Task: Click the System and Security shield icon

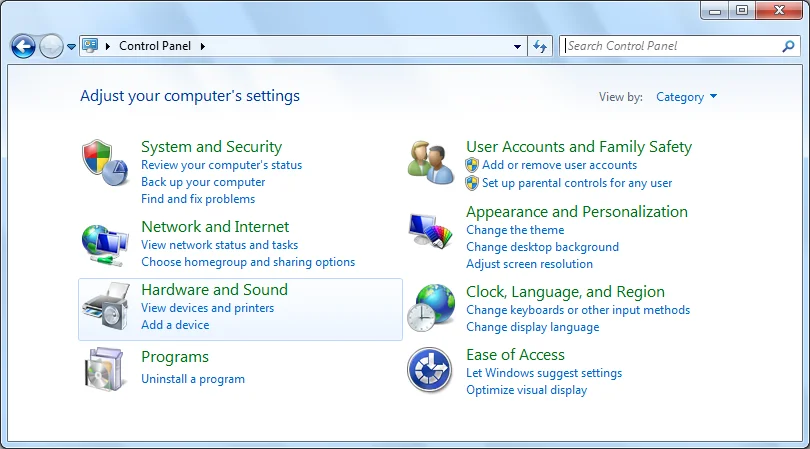Action: pos(105,162)
